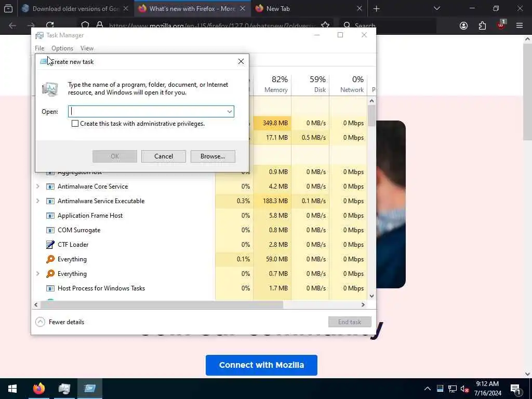Click the Firefox Search box
The width and height of the screenshot is (532, 399).
pyautogui.click(x=388, y=25)
